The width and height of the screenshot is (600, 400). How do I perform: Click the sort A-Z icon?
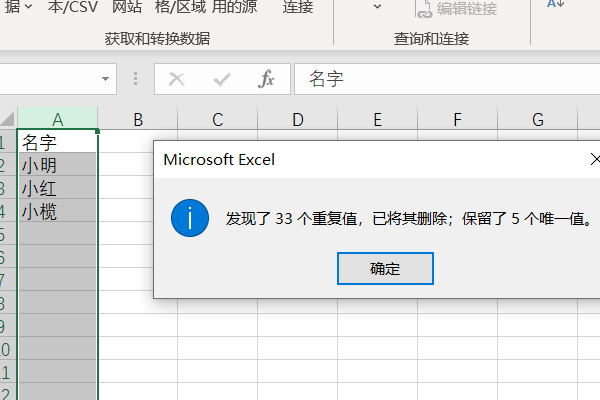pos(556,4)
